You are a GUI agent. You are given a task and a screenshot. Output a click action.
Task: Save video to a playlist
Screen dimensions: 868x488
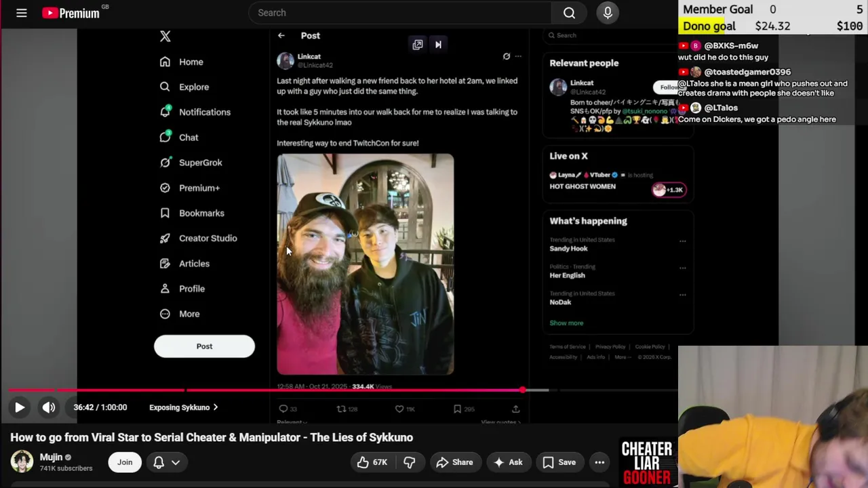click(x=559, y=462)
